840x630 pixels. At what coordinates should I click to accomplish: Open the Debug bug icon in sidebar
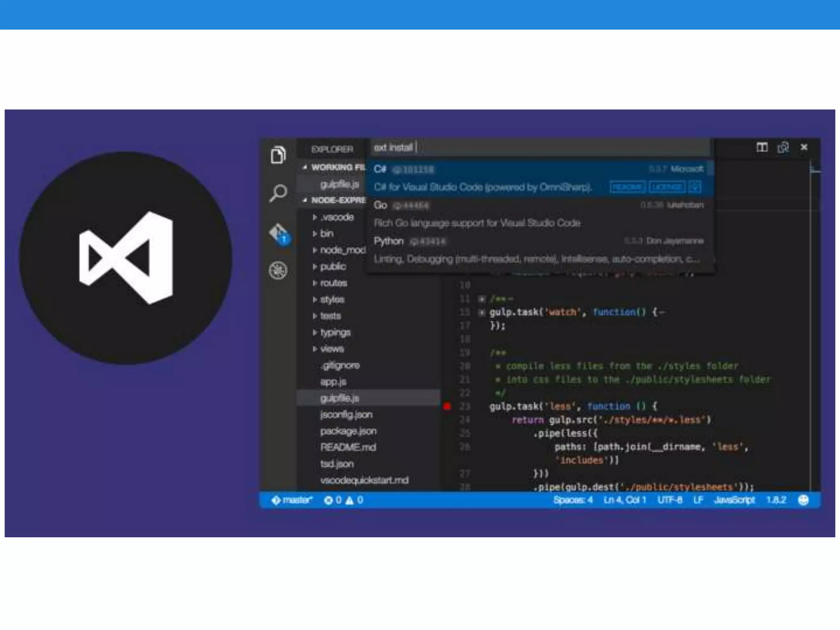tap(278, 270)
